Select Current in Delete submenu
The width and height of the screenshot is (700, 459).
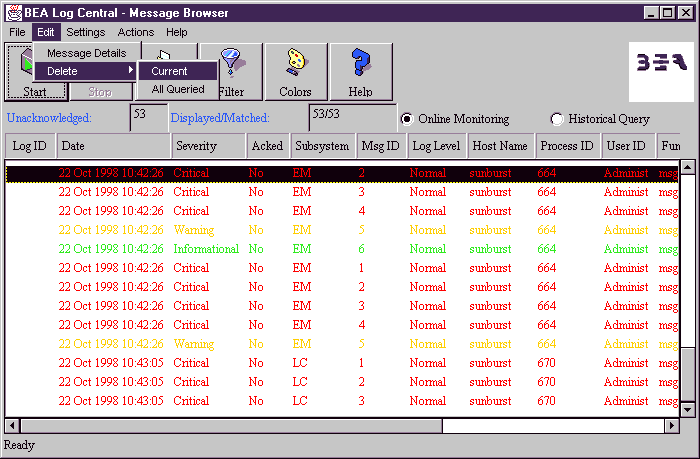coord(178,71)
